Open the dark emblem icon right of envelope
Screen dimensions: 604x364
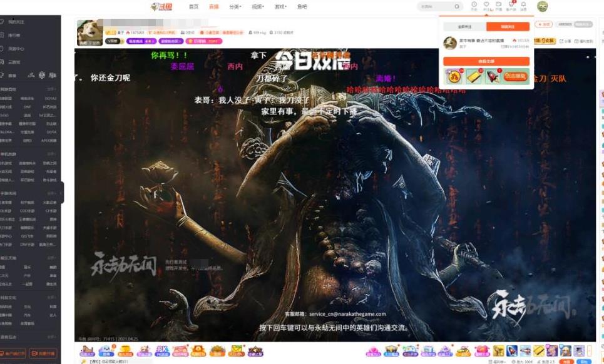(x=255, y=351)
